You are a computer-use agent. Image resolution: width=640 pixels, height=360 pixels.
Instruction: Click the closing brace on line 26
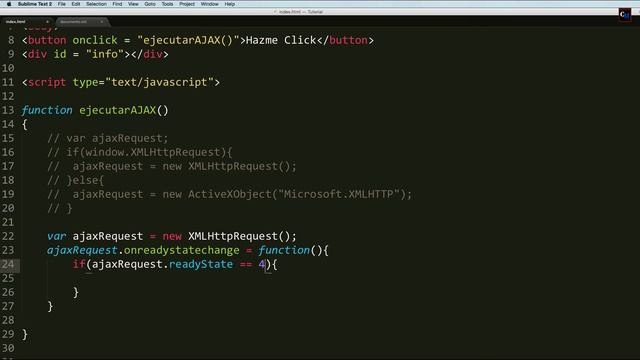click(x=76, y=292)
